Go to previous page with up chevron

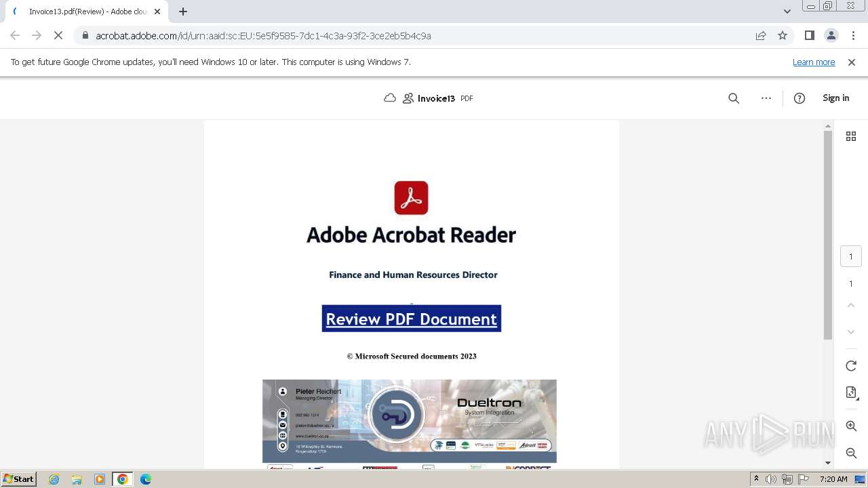coord(851,306)
